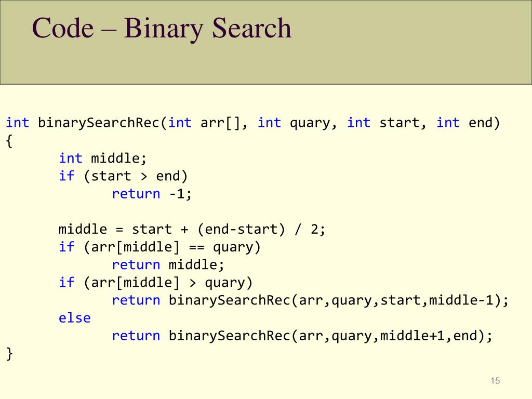Click the 'return -1;' line
532x399 pixels.
coord(152,194)
